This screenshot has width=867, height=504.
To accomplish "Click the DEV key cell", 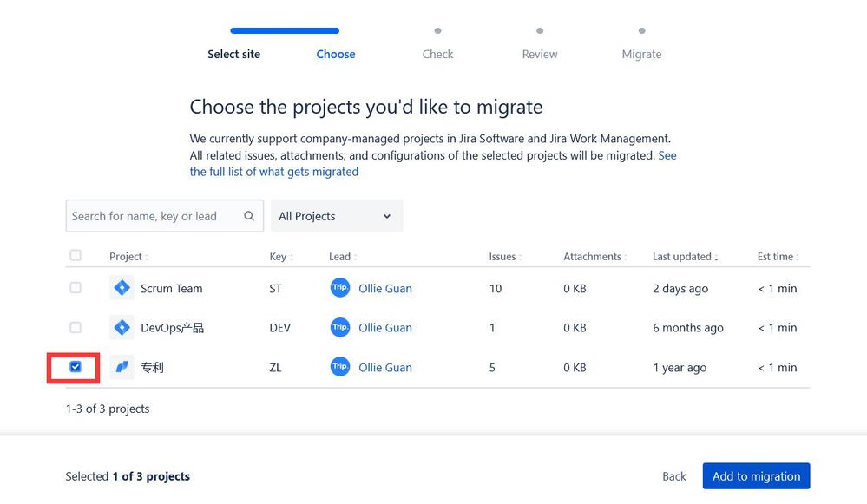I will pos(279,328).
